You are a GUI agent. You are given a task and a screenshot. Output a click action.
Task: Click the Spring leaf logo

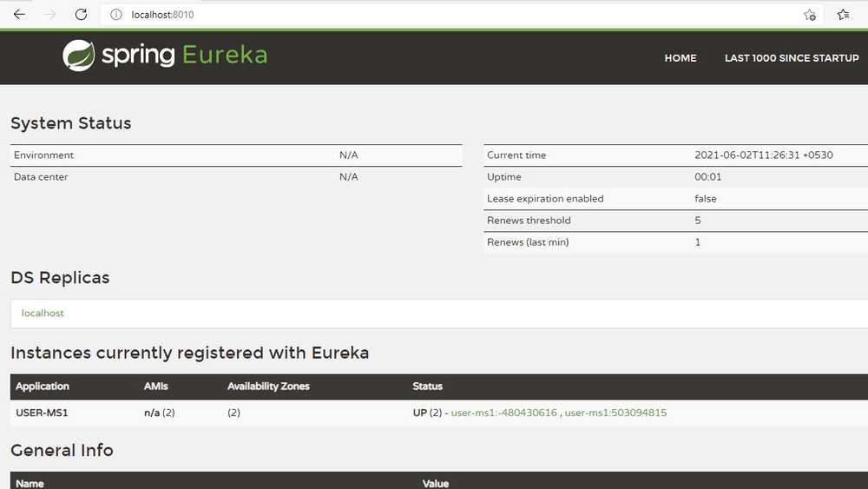pos(79,56)
